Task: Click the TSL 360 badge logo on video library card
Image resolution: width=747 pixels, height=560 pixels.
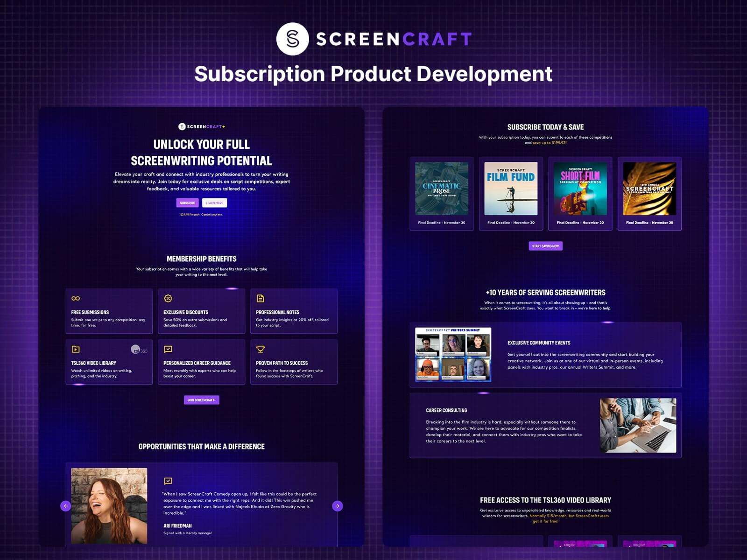Action: 139,350
